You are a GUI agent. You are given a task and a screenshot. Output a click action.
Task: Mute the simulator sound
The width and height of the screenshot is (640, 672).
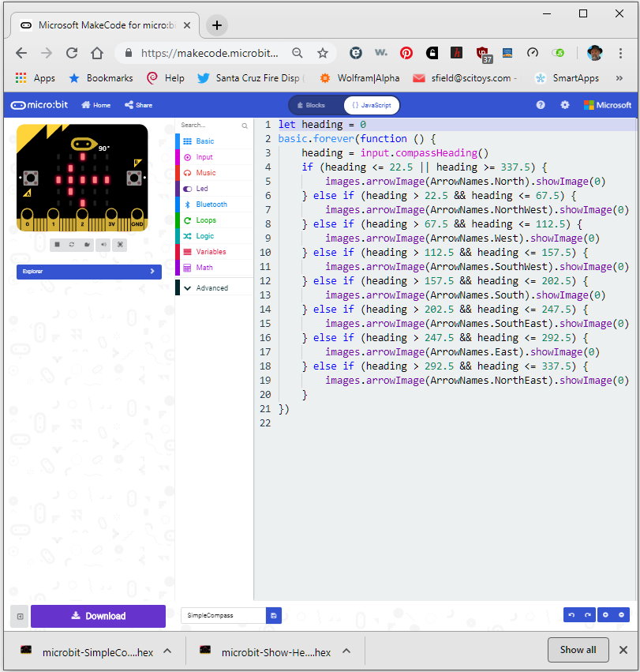[104, 244]
